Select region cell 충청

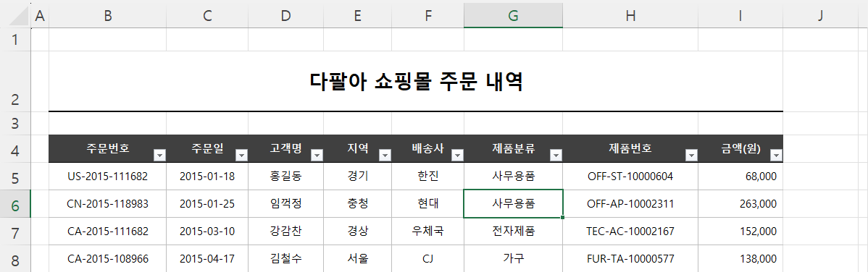click(358, 203)
